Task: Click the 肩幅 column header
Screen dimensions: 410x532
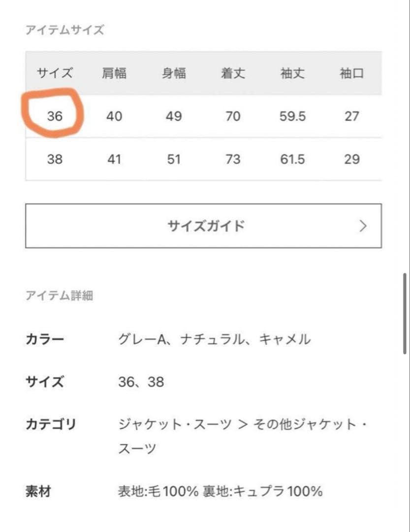Action: click(114, 74)
